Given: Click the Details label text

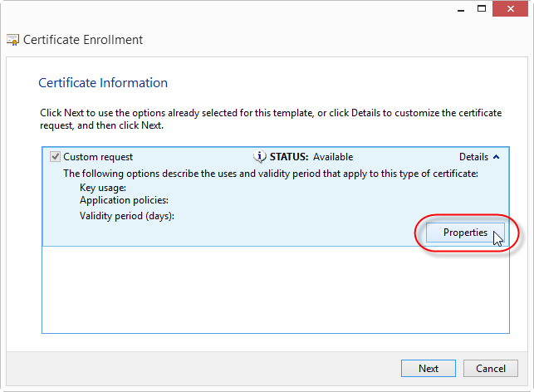Looking at the screenshot, I should coord(473,157).
